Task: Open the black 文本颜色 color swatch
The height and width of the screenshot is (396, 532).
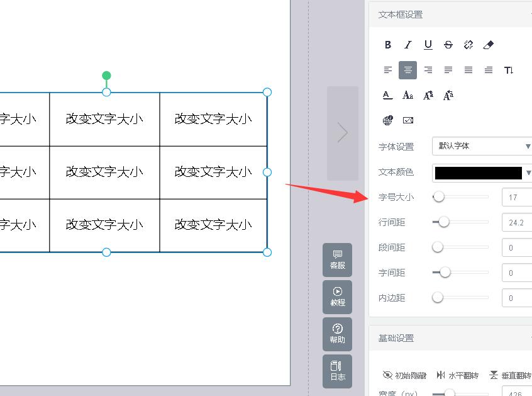Action: 479,173
